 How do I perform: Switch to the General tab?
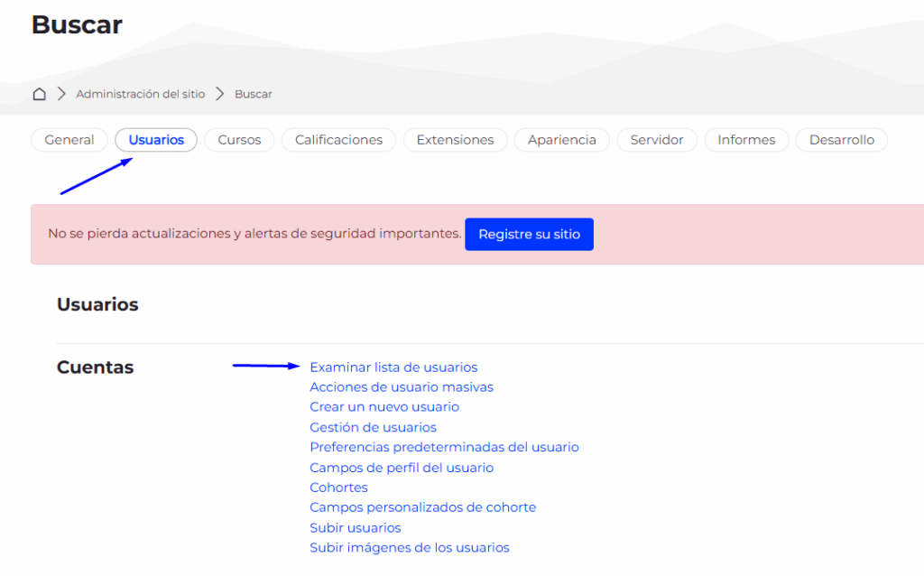click(x=69, y=140)
